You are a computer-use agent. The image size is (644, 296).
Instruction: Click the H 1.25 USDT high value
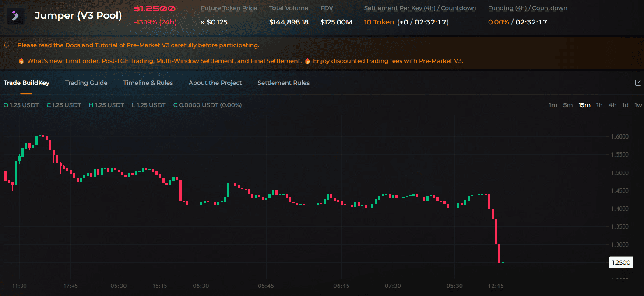point(106,105)
